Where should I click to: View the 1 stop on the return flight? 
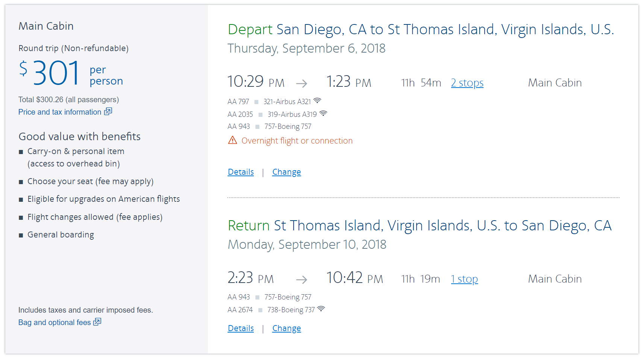pos(464,279)
